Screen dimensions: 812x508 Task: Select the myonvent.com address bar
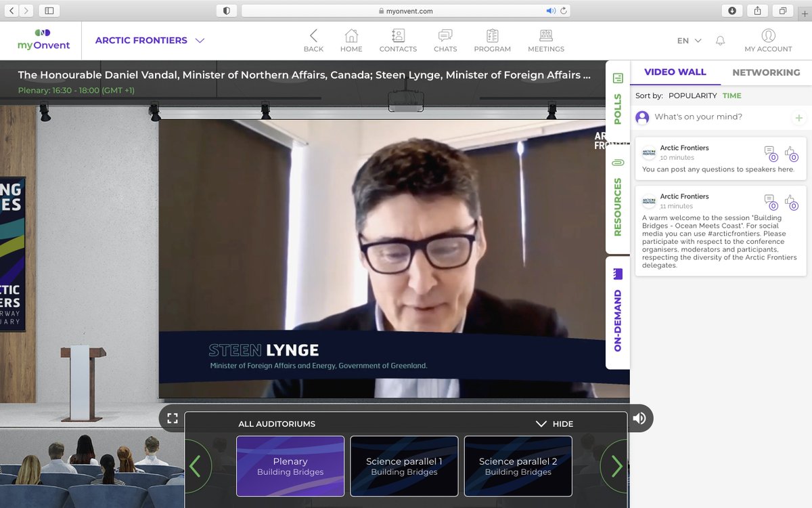(406, 11)
